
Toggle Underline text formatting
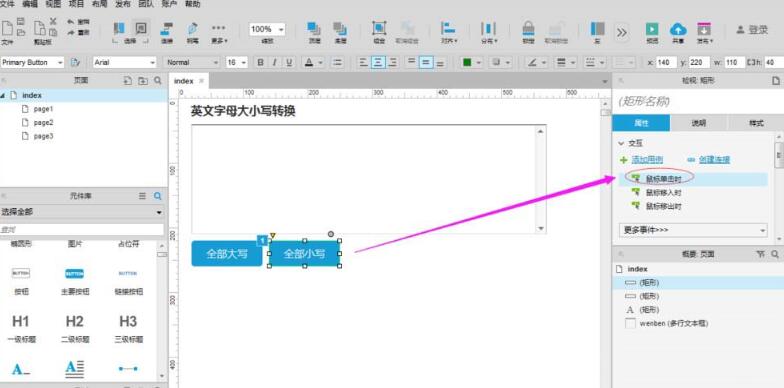pos(288,62)
